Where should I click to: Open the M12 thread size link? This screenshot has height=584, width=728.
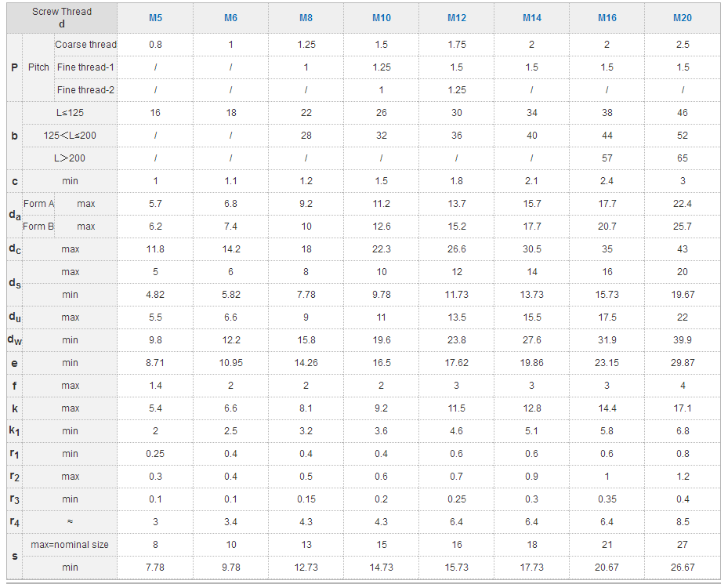tap(456, 18)
